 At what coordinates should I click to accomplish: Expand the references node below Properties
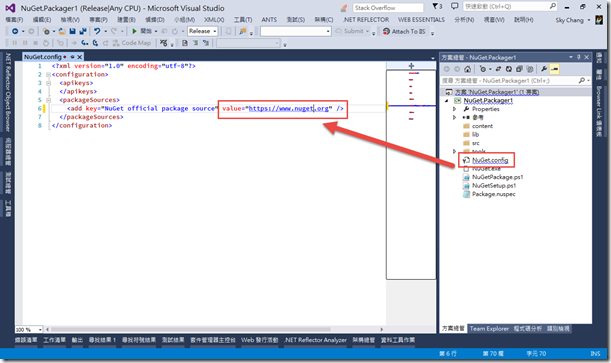(454, 117)
